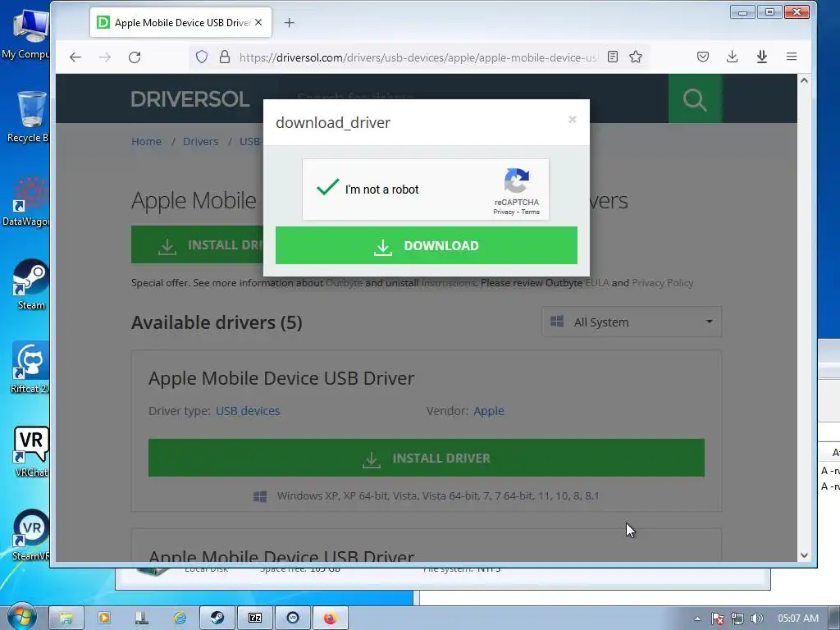Open Windows Explorer from the taskbar
This screenshot has width=840, height=630.
(66, 619)
